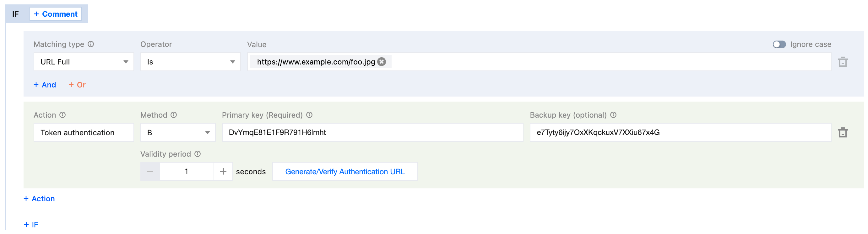The image size is (868, 234).
Task: Toggle the Ignore case switch
Action: pyautogui.click(x=779, y=44)
